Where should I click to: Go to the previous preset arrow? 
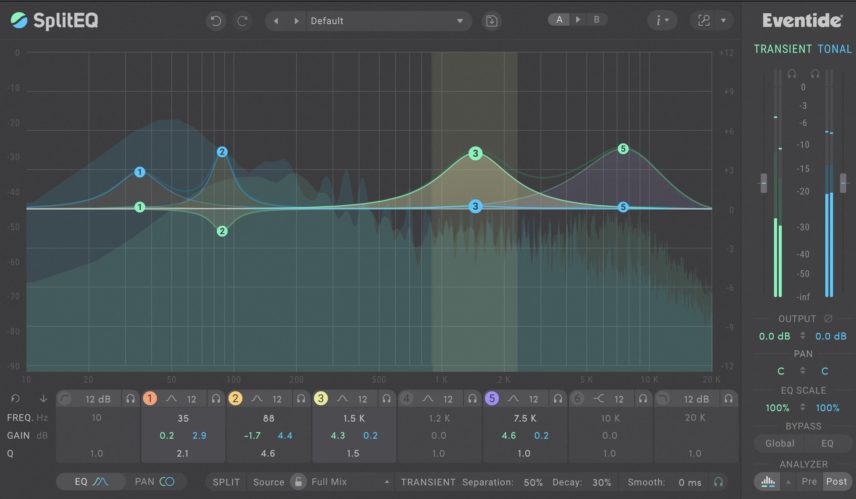tap(276, 21)
